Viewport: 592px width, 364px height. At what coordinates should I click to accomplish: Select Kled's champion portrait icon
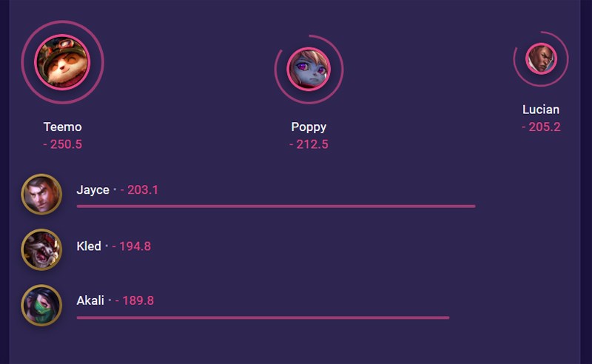(x=41, y=249)
